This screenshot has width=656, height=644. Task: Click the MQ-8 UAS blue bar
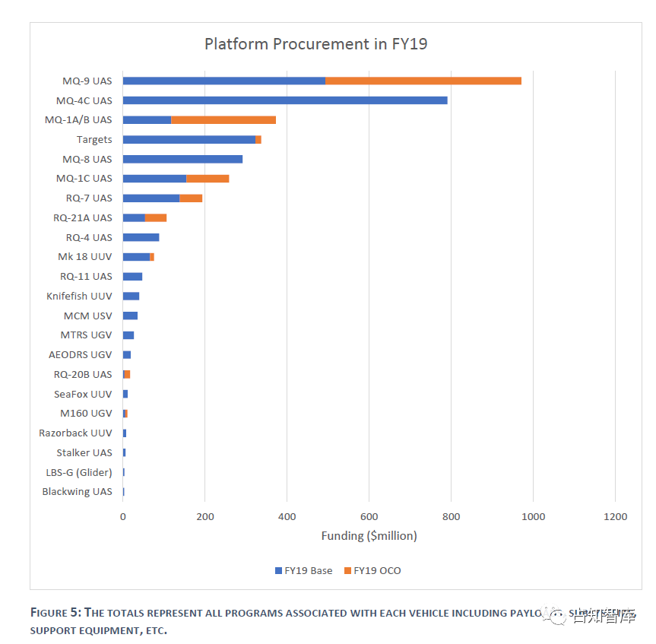[x=182, y=159]
